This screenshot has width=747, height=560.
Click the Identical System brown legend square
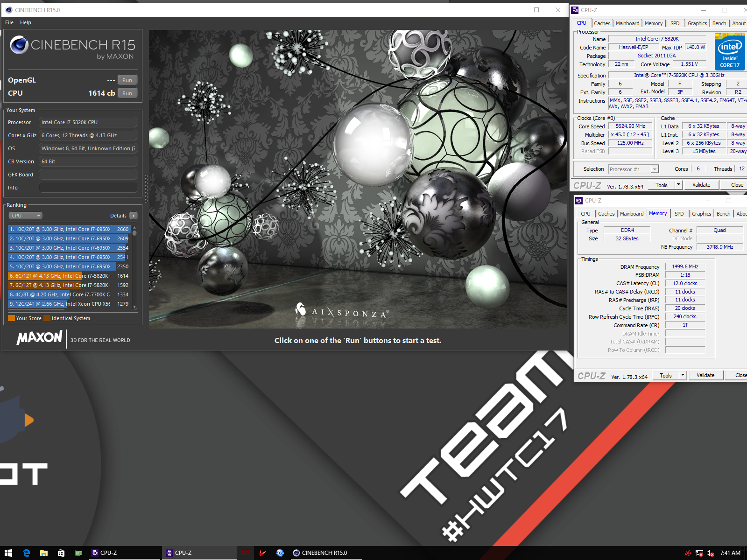coord(47,318)
